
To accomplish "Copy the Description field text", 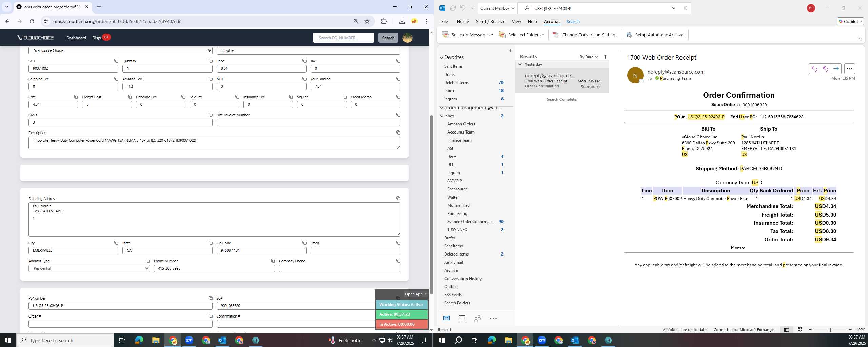I will point(398,132).
